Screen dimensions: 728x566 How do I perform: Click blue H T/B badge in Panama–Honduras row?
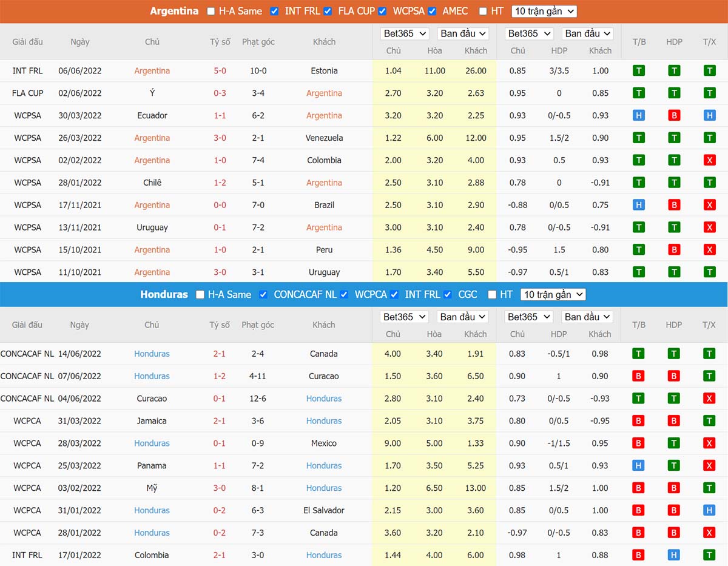(x=639, y=466)
